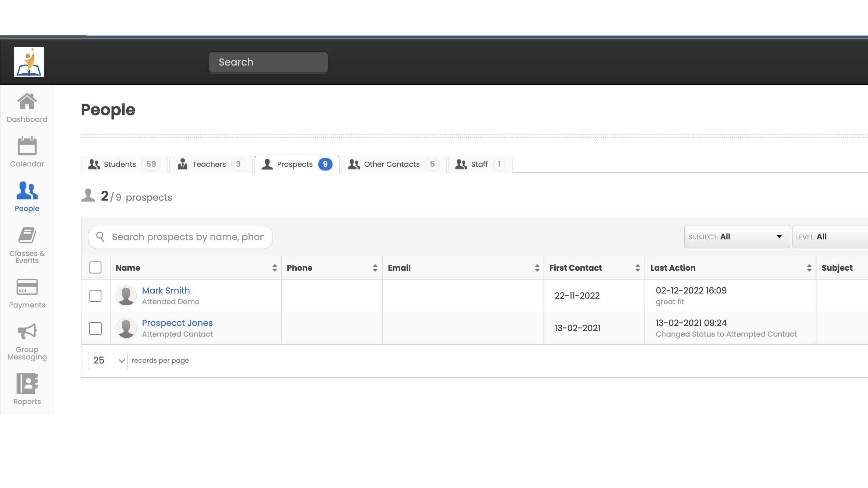Open the records per page selector

click(x=107, y=361)
